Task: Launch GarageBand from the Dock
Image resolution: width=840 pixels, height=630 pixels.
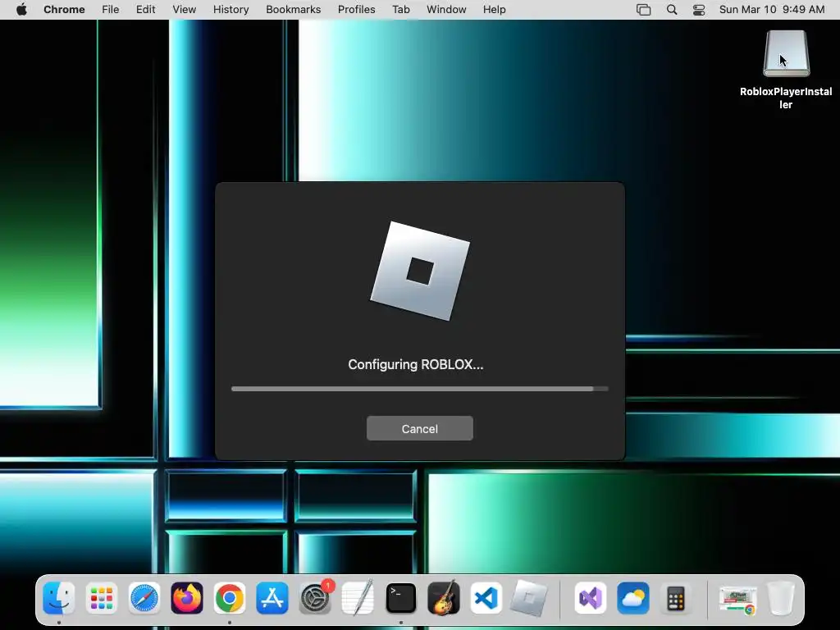Action: coord(444,598)
